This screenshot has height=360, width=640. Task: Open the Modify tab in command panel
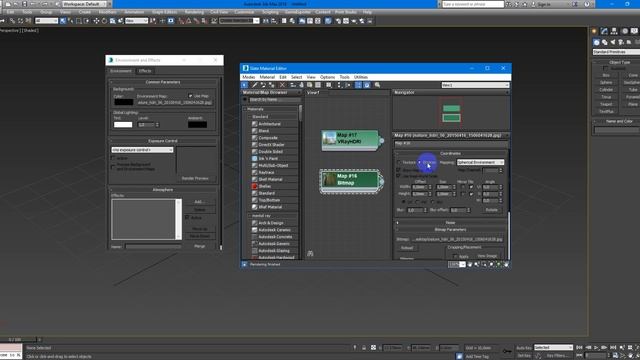604,31
